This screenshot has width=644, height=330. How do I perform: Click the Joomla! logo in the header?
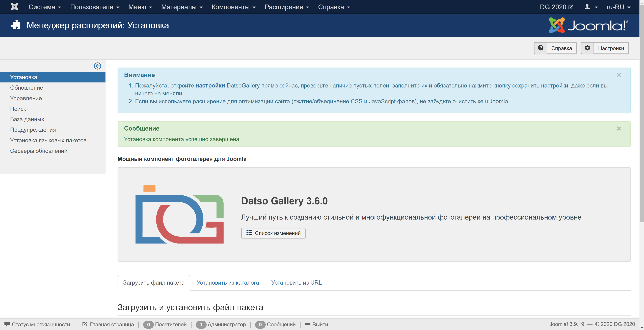click(x=588, y=25)
